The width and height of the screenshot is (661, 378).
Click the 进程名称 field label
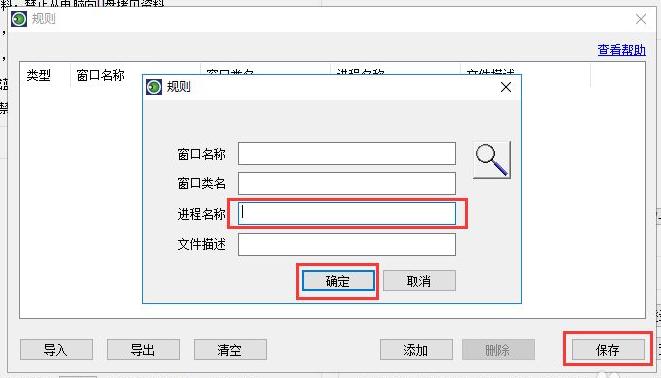tap(202, 214)
